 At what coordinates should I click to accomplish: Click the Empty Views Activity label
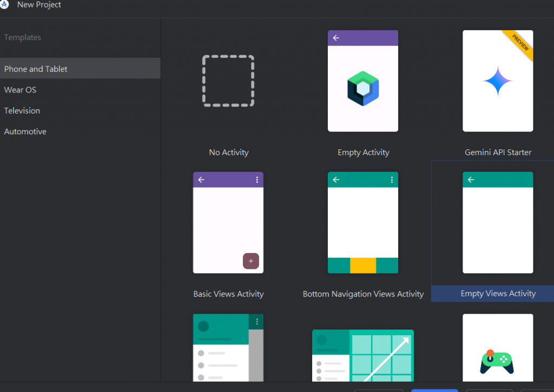pos(498,294)
